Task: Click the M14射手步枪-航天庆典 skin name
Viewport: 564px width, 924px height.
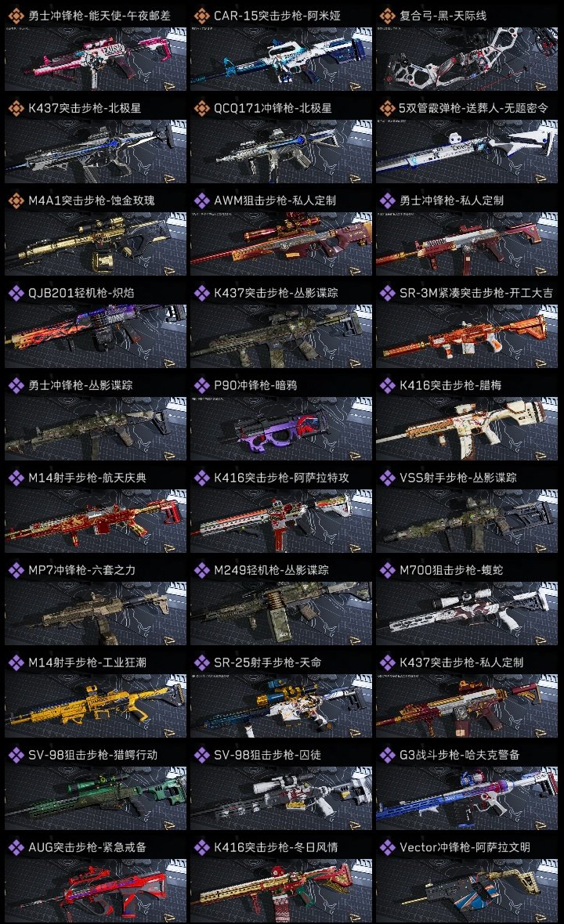Action: click(x=87, y=478)
